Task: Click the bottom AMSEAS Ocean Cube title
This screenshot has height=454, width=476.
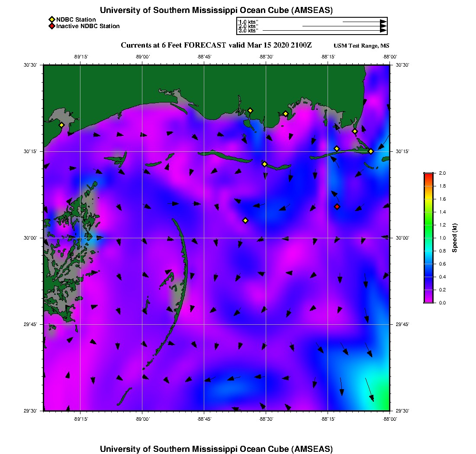Action: click(x=216, y=448)
